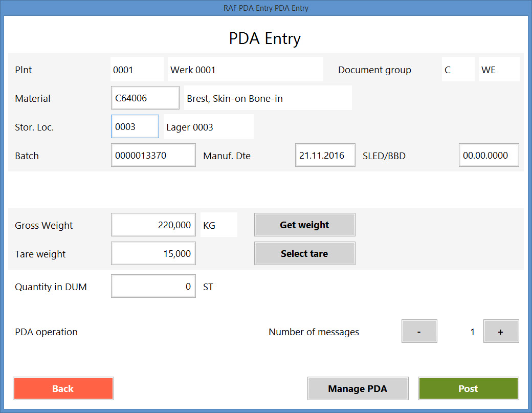Click the green Post button

[x=468, y=388]
